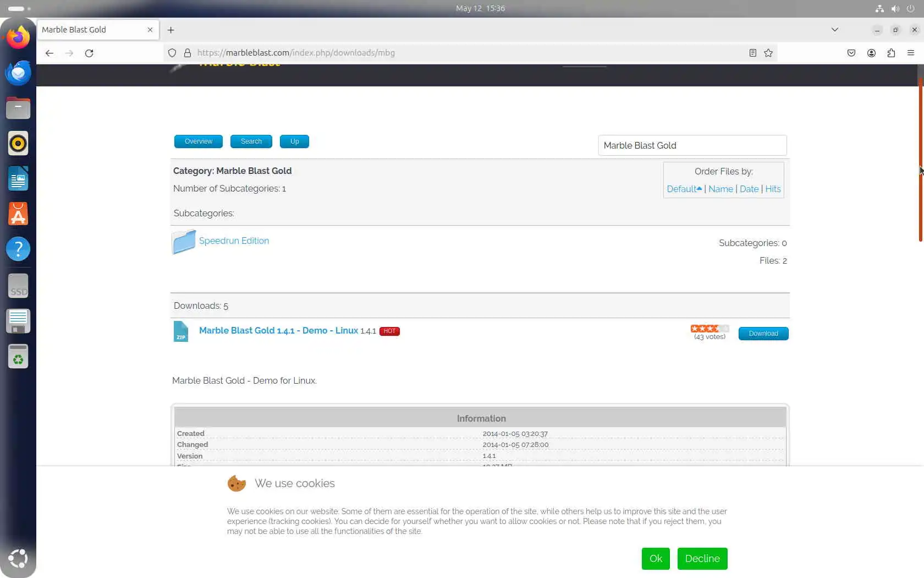Open the Help icon in the dock
Screen dimensions: 924x578
coord(18,249)
